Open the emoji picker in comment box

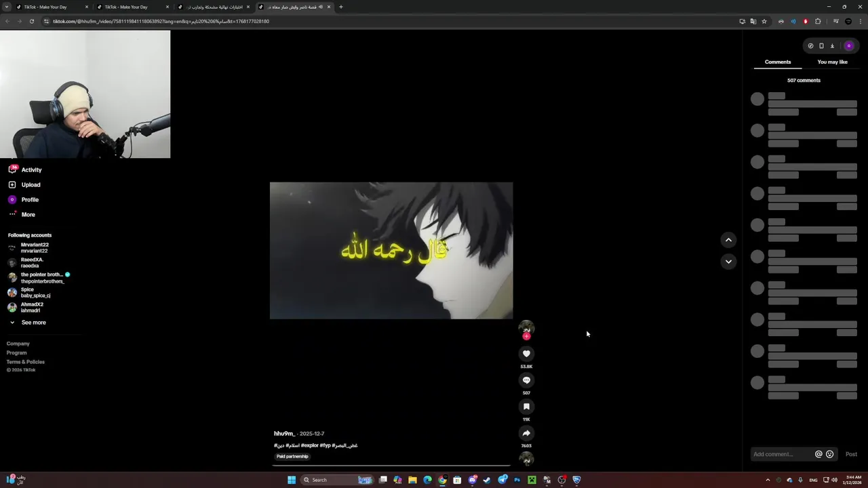[829, 454]
